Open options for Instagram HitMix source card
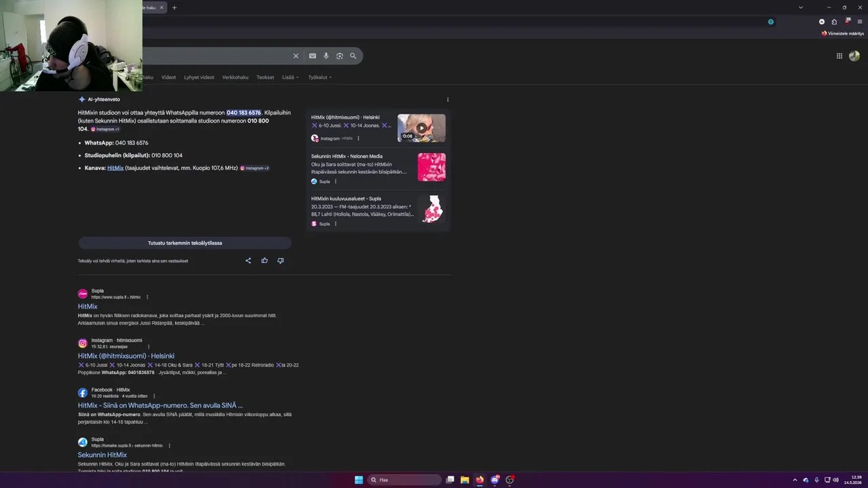The width and height of the screenshot is (868, 488). (358, 138)
